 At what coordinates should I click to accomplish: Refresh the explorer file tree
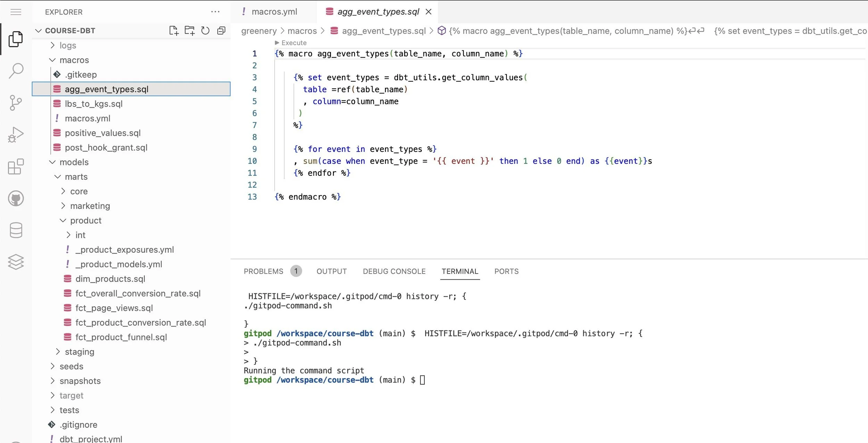point(205,31)
